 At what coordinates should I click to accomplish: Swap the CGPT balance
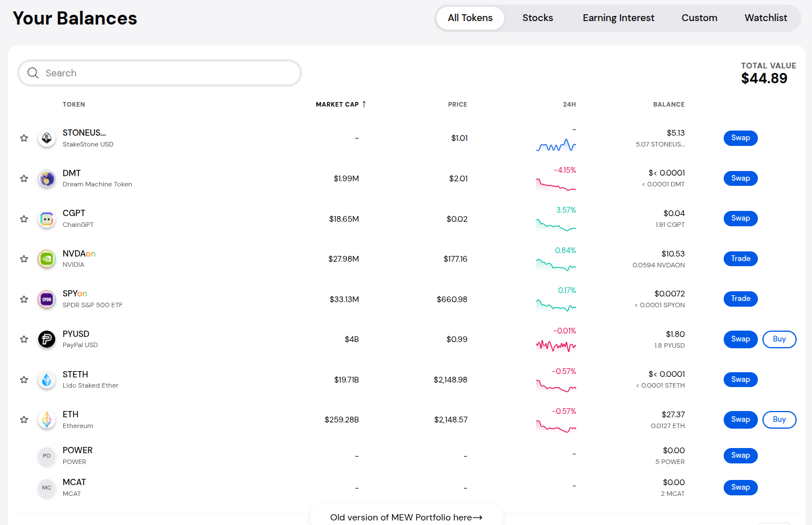coord(741,218)
